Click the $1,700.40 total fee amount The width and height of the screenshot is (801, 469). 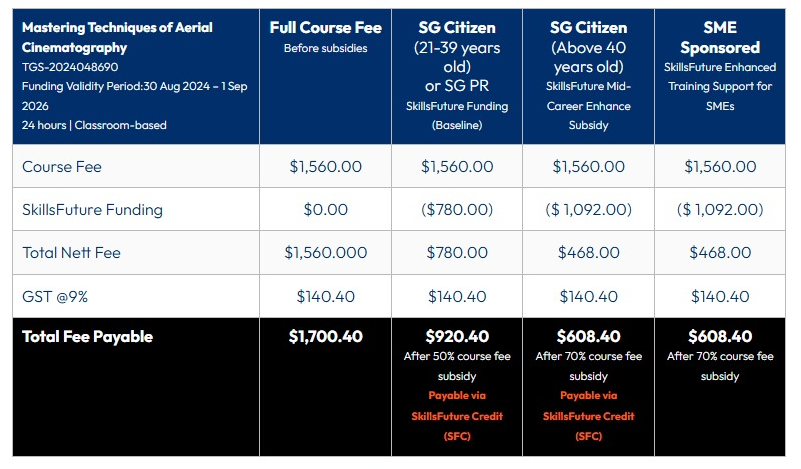tap(324, 337)
